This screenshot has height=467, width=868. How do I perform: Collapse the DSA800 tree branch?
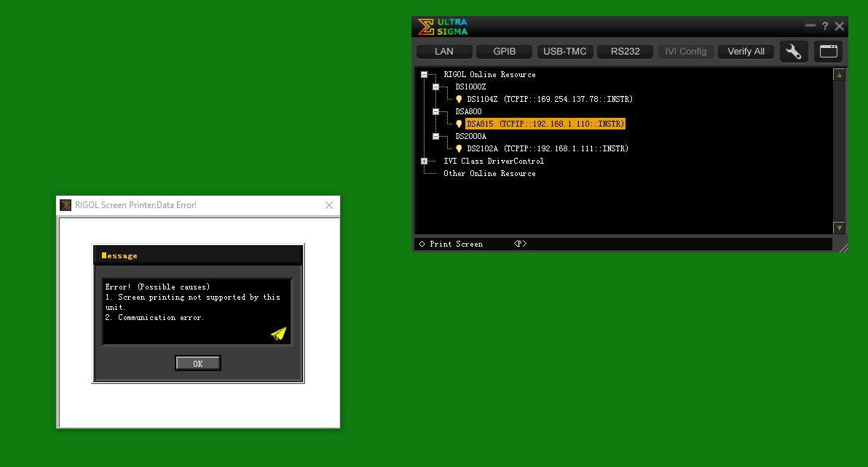[435, 111]
